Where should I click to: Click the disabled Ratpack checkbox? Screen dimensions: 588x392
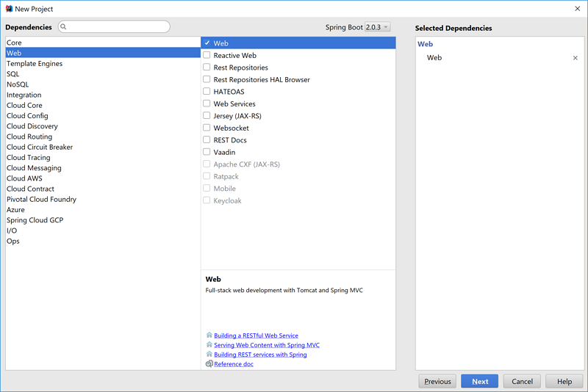point(207,176)
